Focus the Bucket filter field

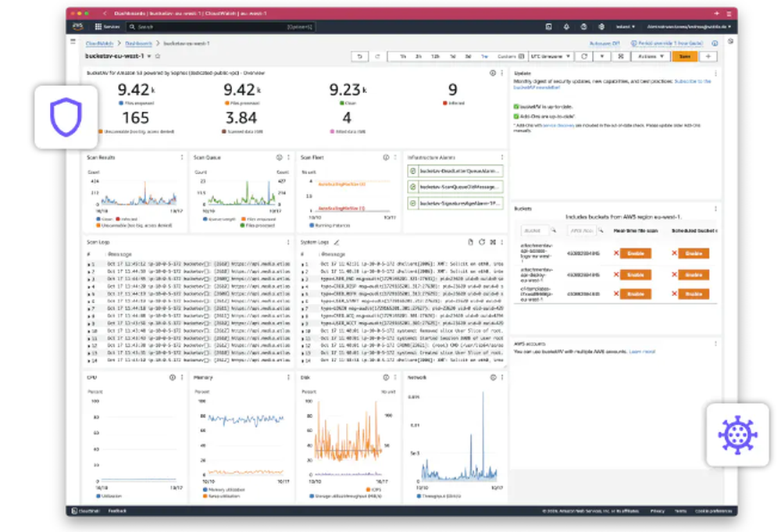tap(534, 230)
